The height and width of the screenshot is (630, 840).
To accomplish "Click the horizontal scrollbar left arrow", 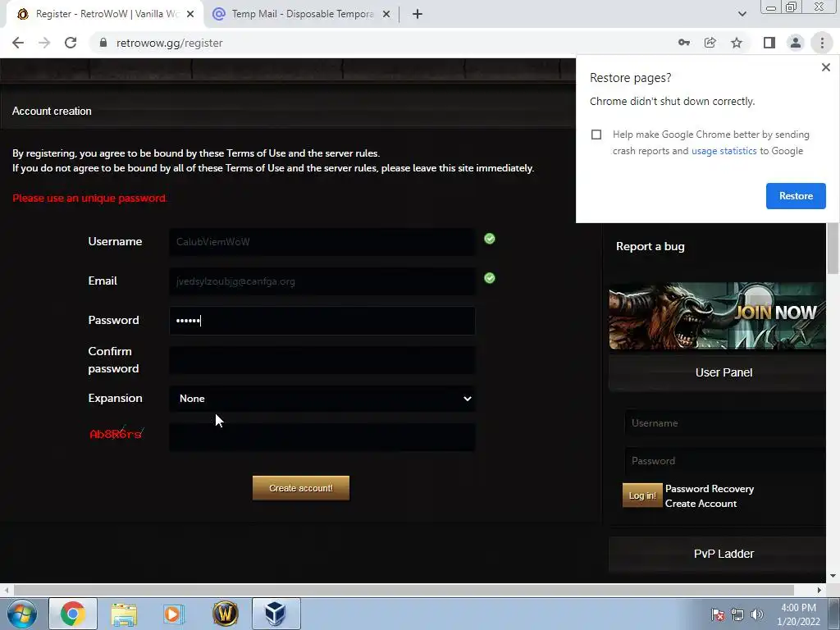I will point(6,590).
